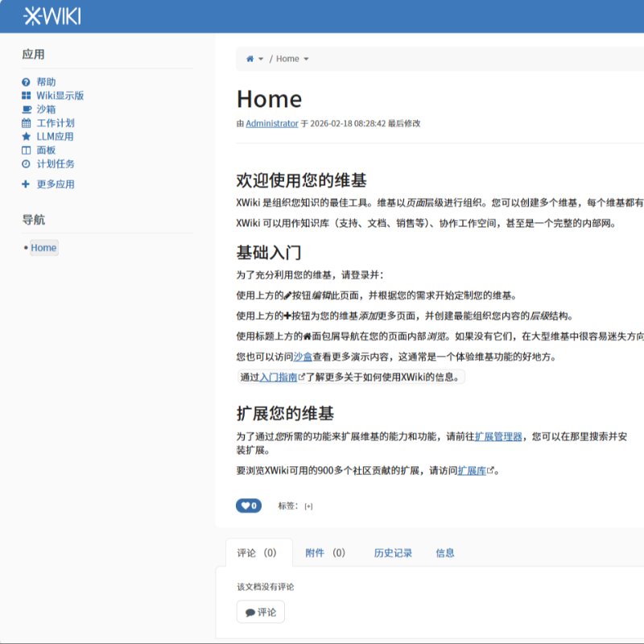Open Wiki显示版 in the sidebar

pyautogui.click(x=60, y=96)
